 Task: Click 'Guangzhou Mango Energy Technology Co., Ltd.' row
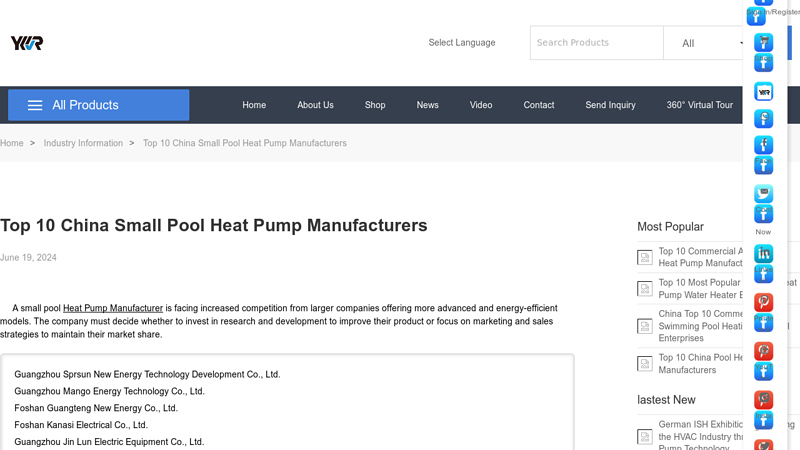point(109,391)
